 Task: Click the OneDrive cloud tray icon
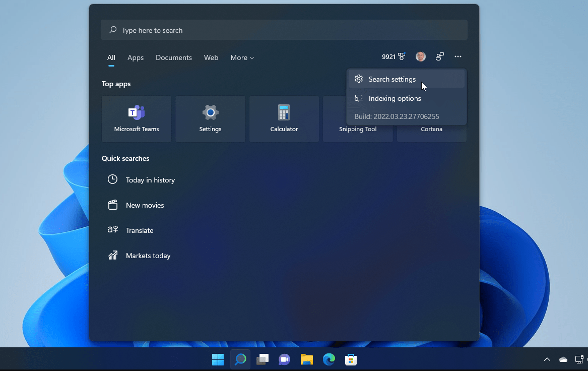coord(563,359)
